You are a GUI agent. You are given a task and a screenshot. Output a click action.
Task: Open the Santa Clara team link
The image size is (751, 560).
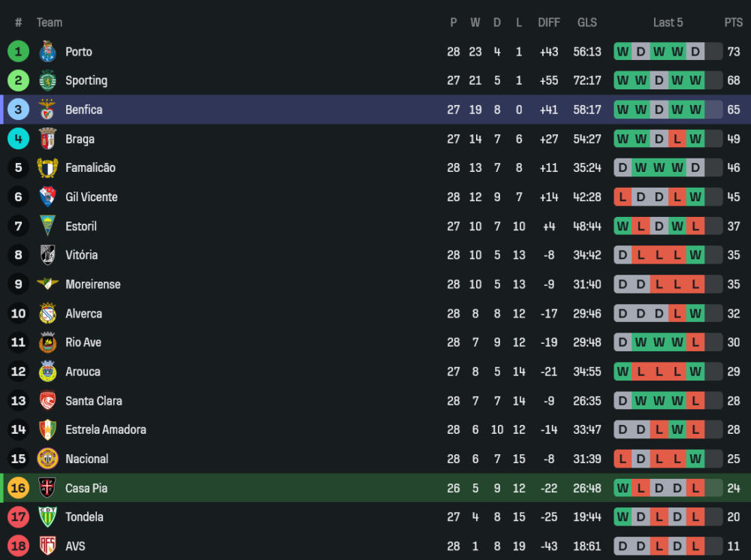point(93,401)
